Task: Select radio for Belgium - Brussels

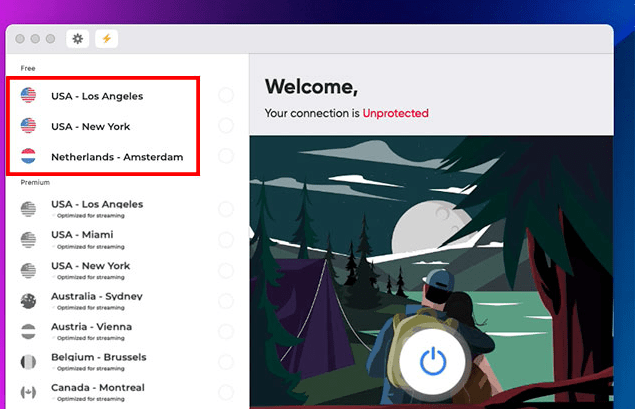Action: [226, 362]
